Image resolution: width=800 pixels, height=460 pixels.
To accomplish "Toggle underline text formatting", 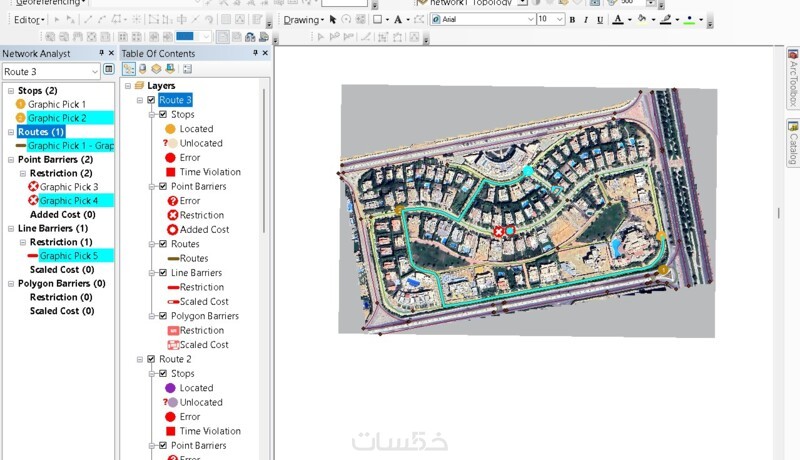I will click(600, 19).
